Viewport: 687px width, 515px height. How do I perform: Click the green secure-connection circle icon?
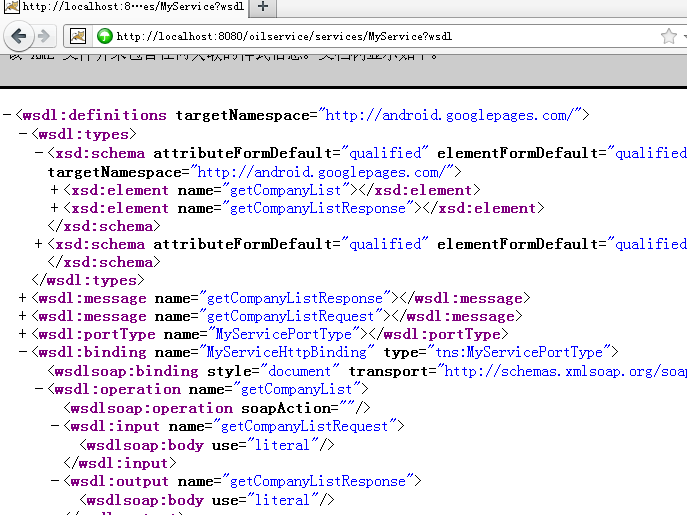click(105, 36)
